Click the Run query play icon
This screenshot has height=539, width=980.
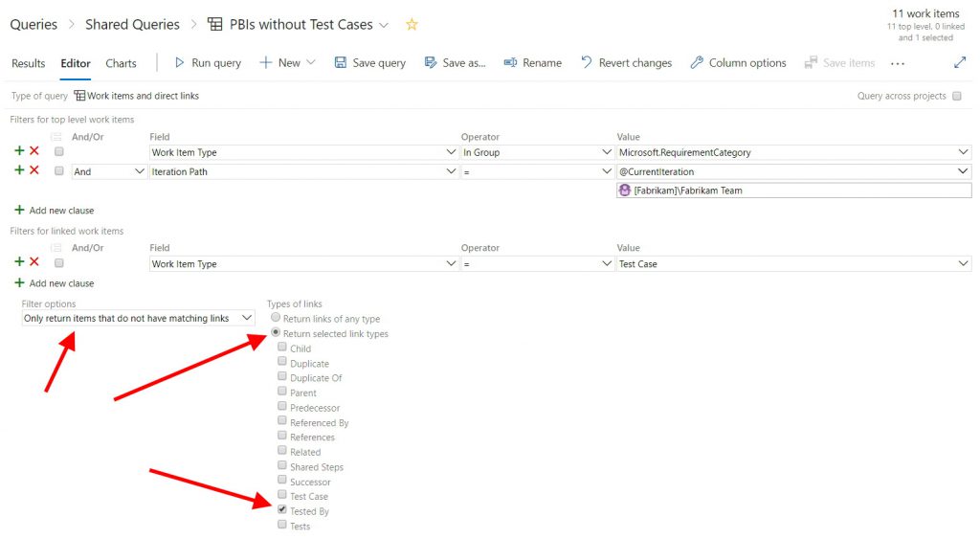[x=179, y=63]
